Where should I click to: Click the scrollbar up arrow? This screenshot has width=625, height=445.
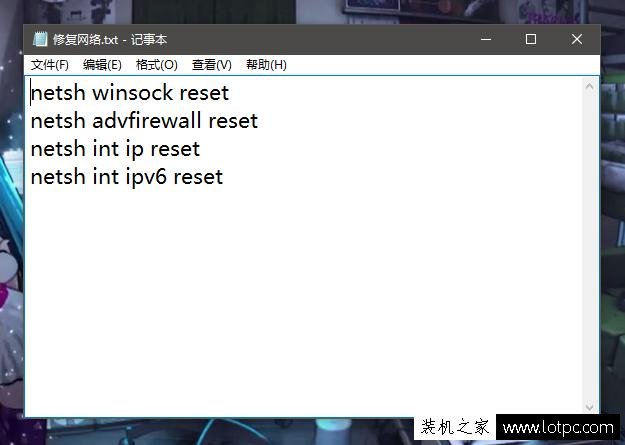point(590,86)
